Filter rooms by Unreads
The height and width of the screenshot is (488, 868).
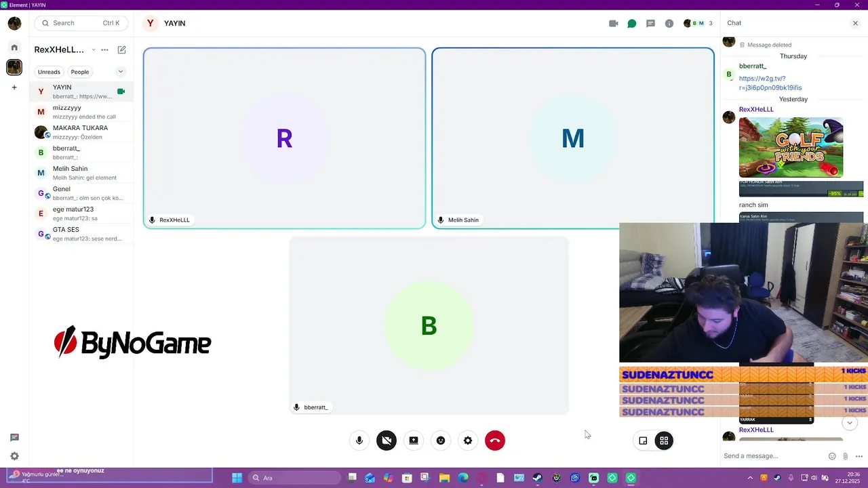point(49,72)
